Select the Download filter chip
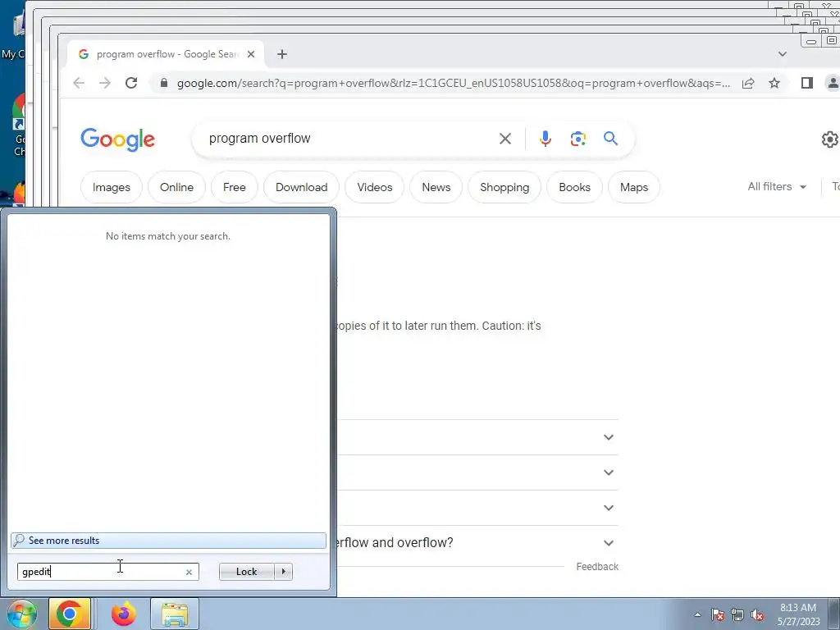The image size is (840, 630). [302, 187]
